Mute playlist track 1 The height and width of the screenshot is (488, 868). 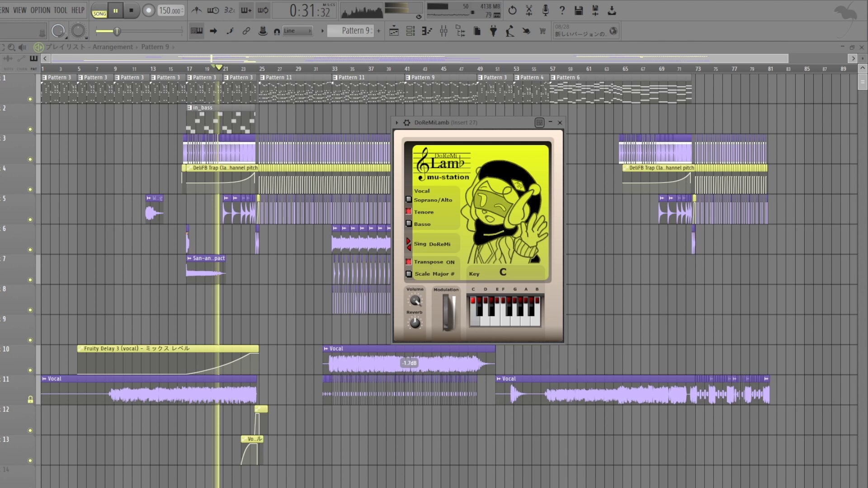pos(30,99)
